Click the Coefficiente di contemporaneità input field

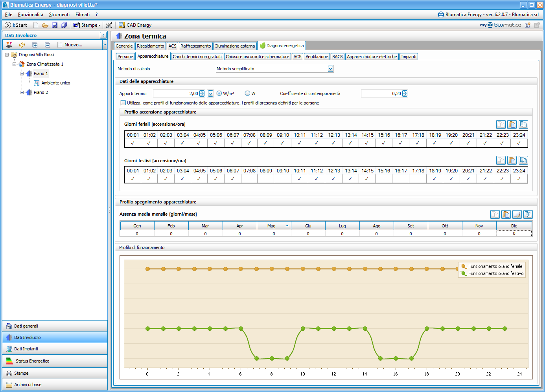click(381, 93)
